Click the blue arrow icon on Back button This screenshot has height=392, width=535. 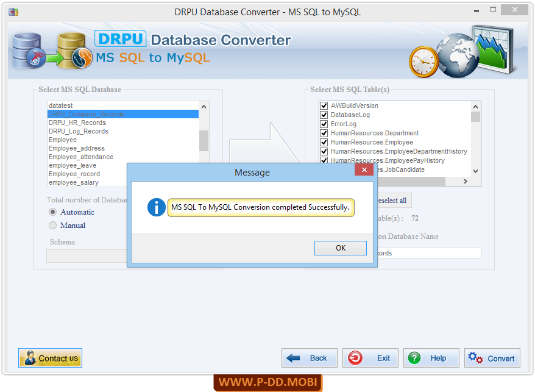(293, 358)
